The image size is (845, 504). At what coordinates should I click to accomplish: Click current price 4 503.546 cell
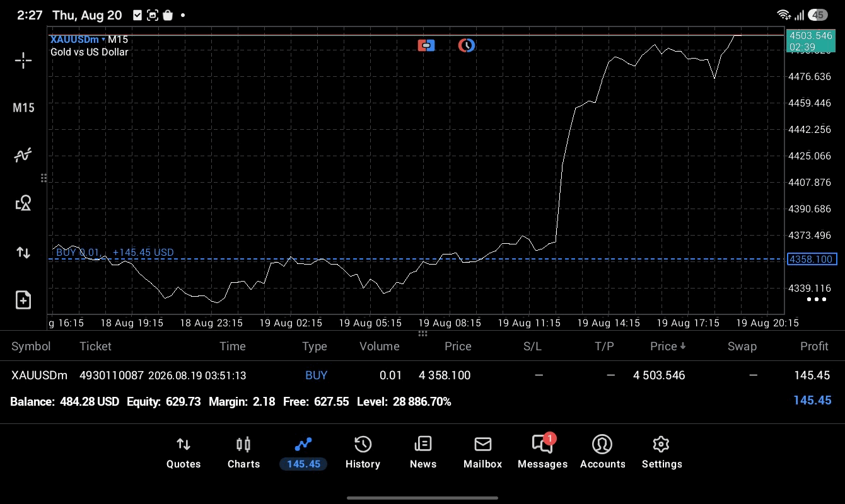pos(659,375)
